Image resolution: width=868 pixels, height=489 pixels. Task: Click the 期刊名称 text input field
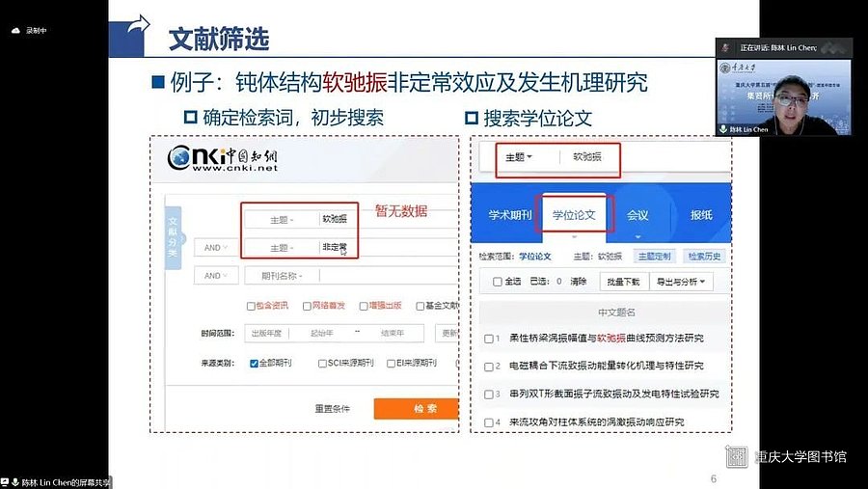pyautogui.click(x=390, y=275)
